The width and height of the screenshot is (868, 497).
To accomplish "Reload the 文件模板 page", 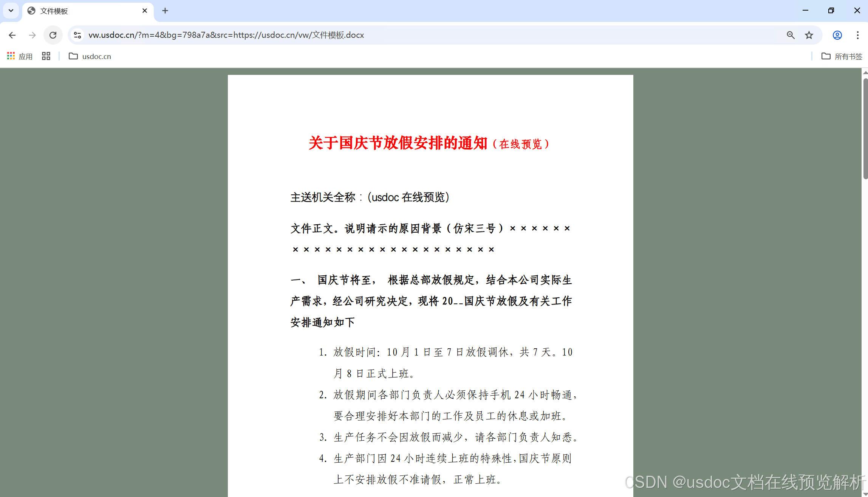I will pyautogui.click(x=53, y=35).
